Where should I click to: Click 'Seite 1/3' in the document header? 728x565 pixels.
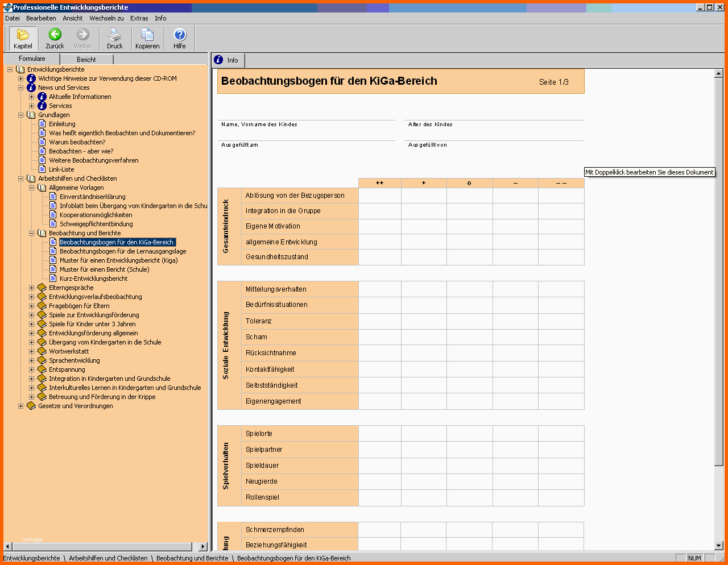554,82
